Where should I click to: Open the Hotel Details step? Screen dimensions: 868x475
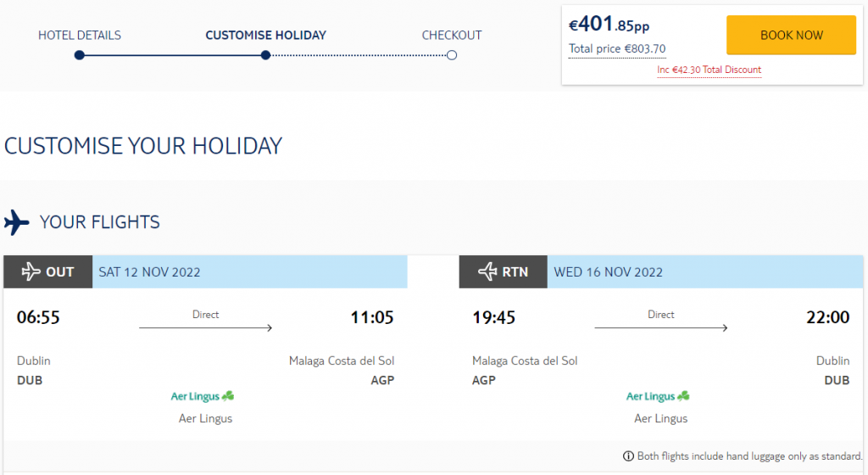point(80,36)
